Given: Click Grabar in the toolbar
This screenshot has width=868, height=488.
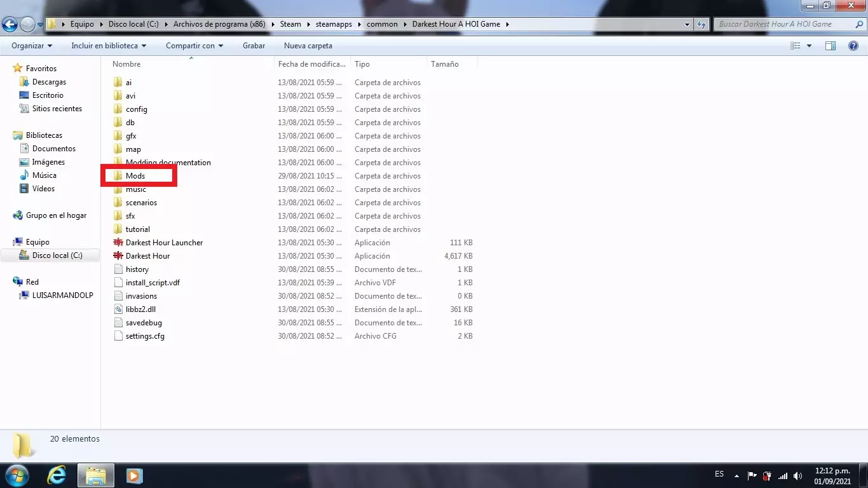Looking at the screenshot, I should tap(254, 46).
